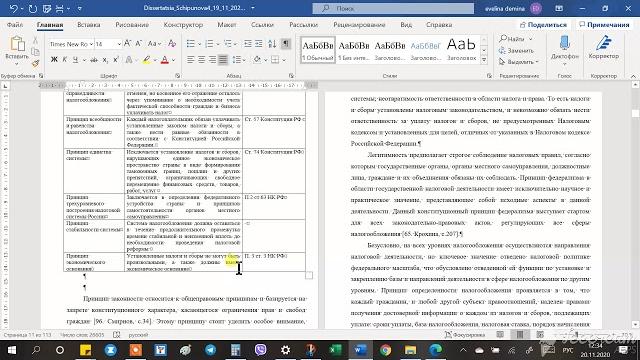Align text to the right
The height and width of the screenshot is (360, 640).
tap(212, 60)
